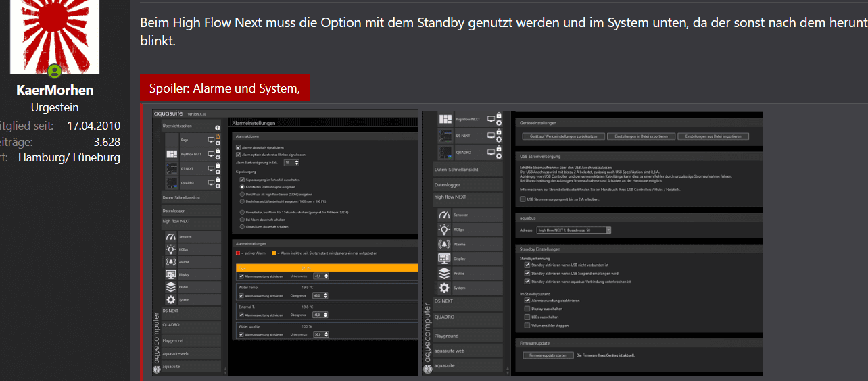Open Daten-Schnellansicht in right screenshot
The image size is (868, 381).
pos(468,169)
